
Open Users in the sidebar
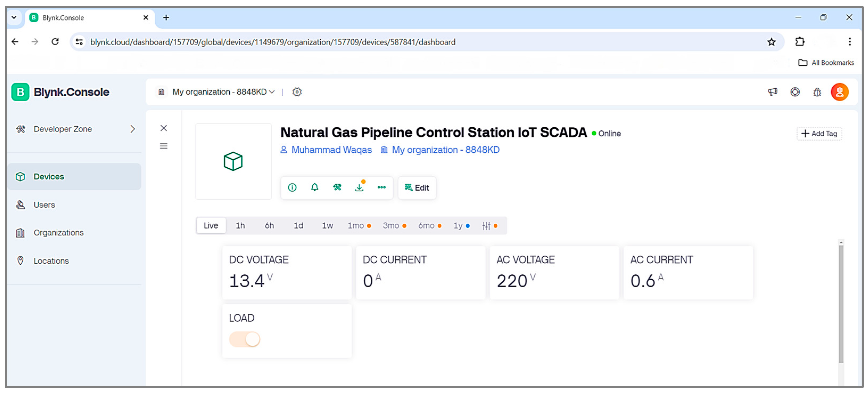(44, 205)
